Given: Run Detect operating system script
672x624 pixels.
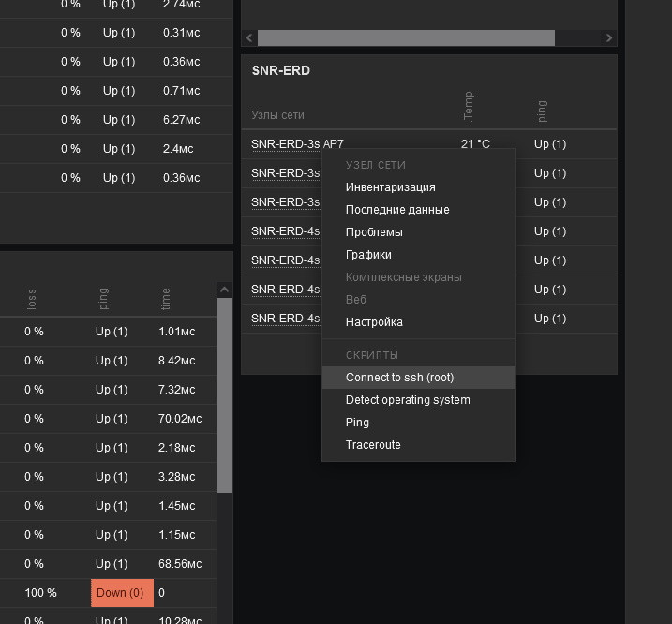Looking at the screenshot, I should (x=408, y=400).
